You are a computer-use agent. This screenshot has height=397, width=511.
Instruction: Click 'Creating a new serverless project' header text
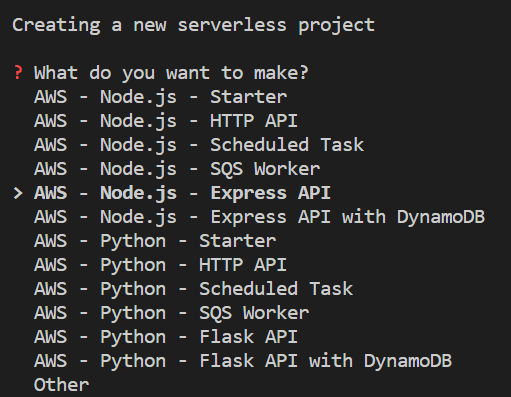click(193, 25)
